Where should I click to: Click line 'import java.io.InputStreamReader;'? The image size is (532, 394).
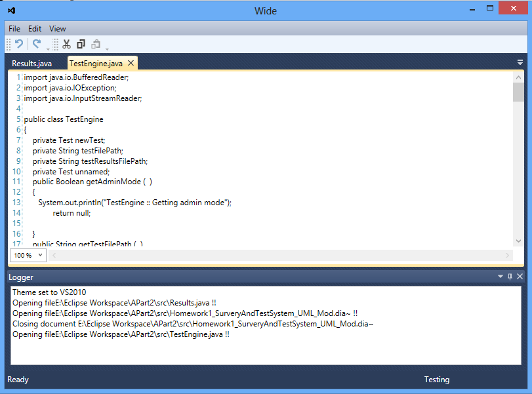pos(83,98)
